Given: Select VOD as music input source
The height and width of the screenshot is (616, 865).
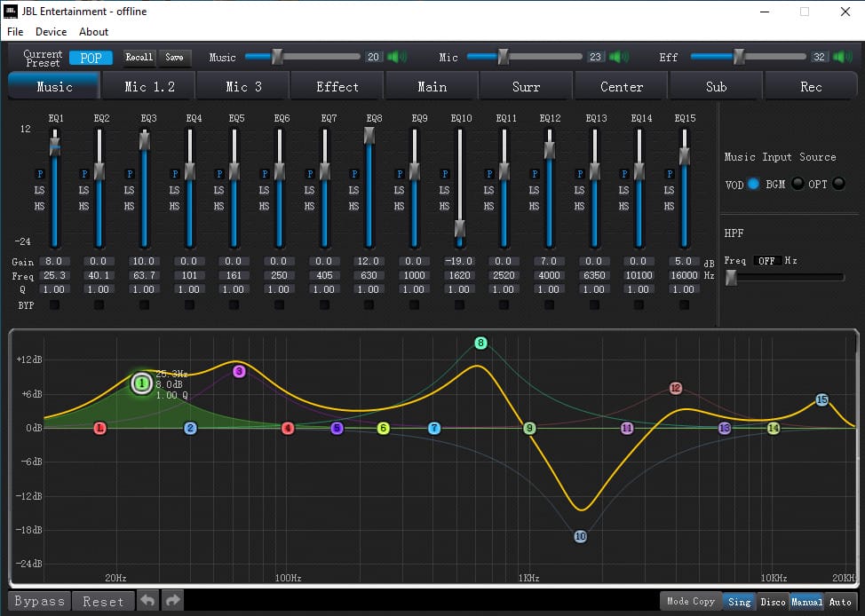Looking at the screenshot, I should [x=754, y=184].
